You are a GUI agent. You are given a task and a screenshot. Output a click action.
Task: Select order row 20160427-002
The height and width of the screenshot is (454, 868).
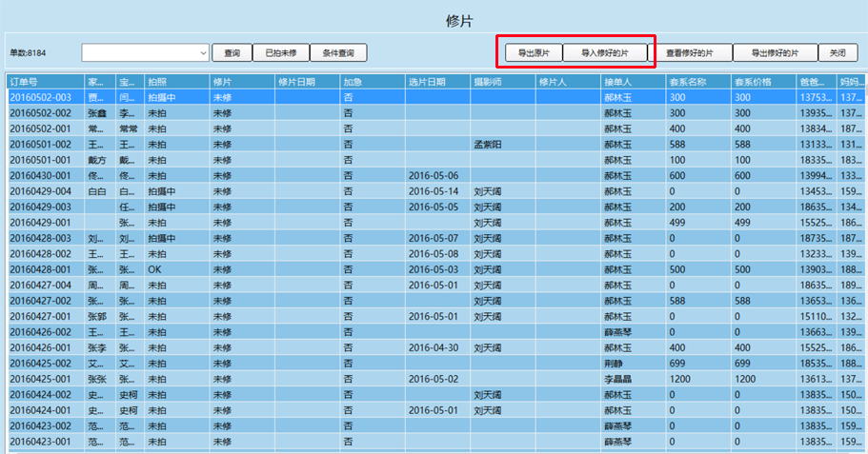pyautogui.click(x=435, y=301)
